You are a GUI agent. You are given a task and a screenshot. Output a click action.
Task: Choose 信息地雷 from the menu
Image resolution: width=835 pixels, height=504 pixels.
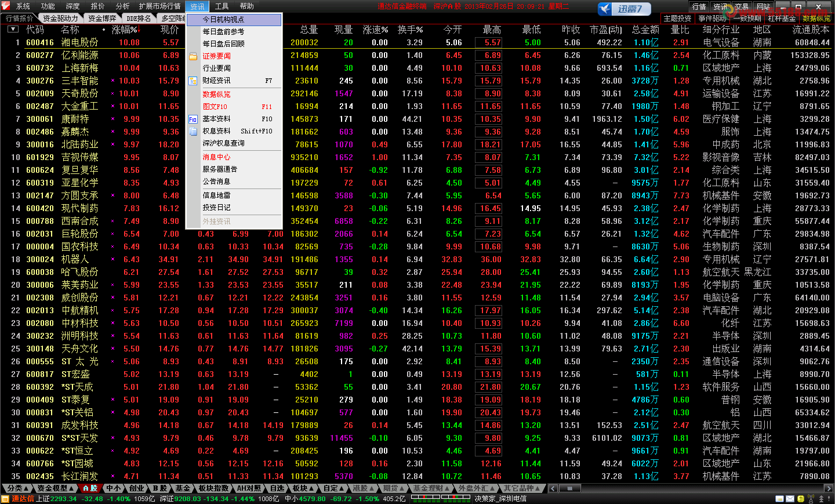pos(234,195)
